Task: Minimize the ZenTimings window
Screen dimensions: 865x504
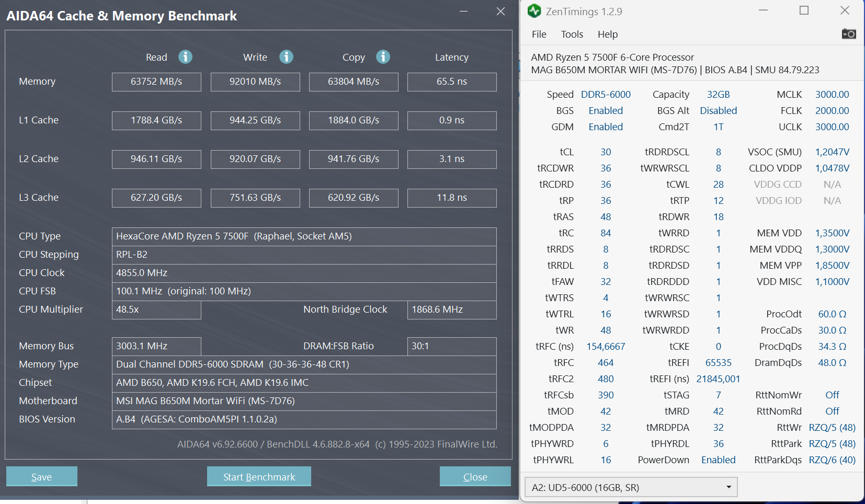Action: click(x=764, y=10)
